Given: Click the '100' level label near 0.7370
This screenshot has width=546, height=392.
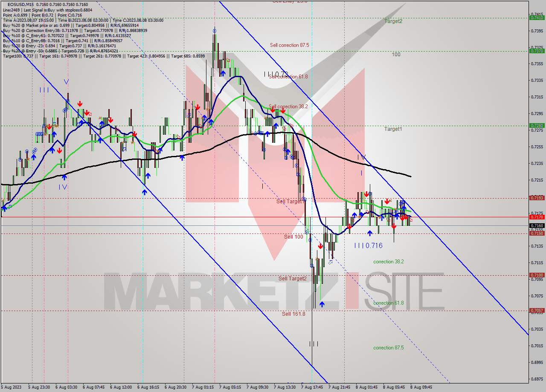Looking at the screenshot, I should pyautogui.click(x=396, y=55).
